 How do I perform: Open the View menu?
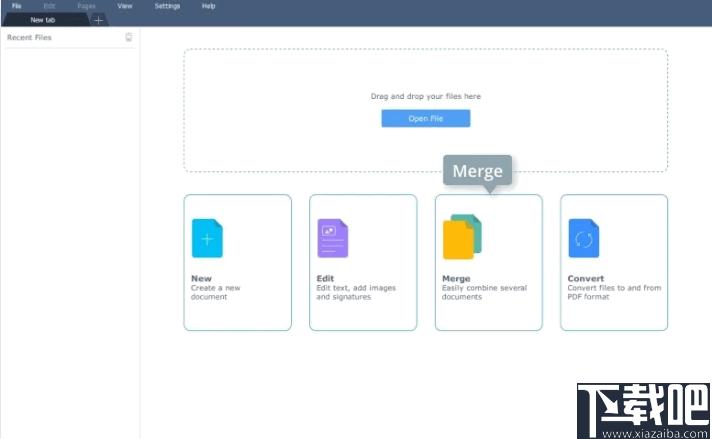pyautogui.click(x=124, y=6)
